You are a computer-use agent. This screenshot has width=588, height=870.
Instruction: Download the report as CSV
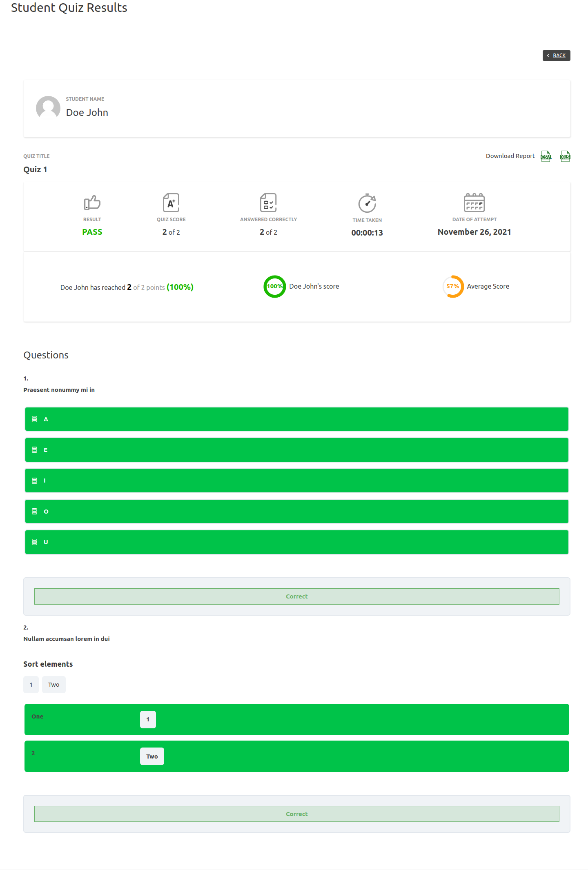546,156
